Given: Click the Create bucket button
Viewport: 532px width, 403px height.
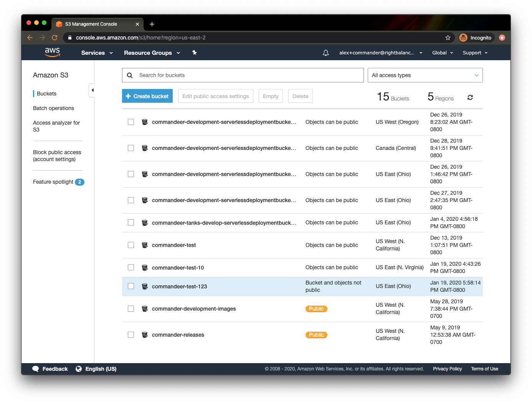Looking at the screenshot, I should click(147, 96).
